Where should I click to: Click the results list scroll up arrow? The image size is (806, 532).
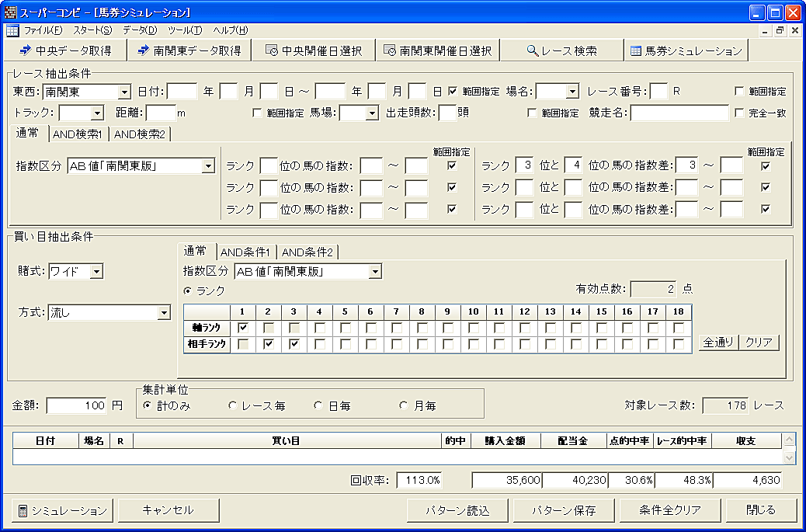point(789,440)
